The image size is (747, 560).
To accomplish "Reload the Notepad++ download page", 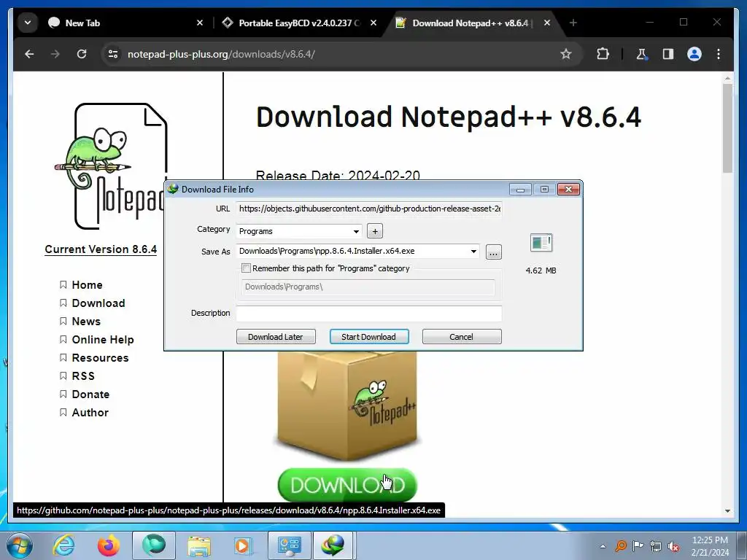I will coord(82,54).
